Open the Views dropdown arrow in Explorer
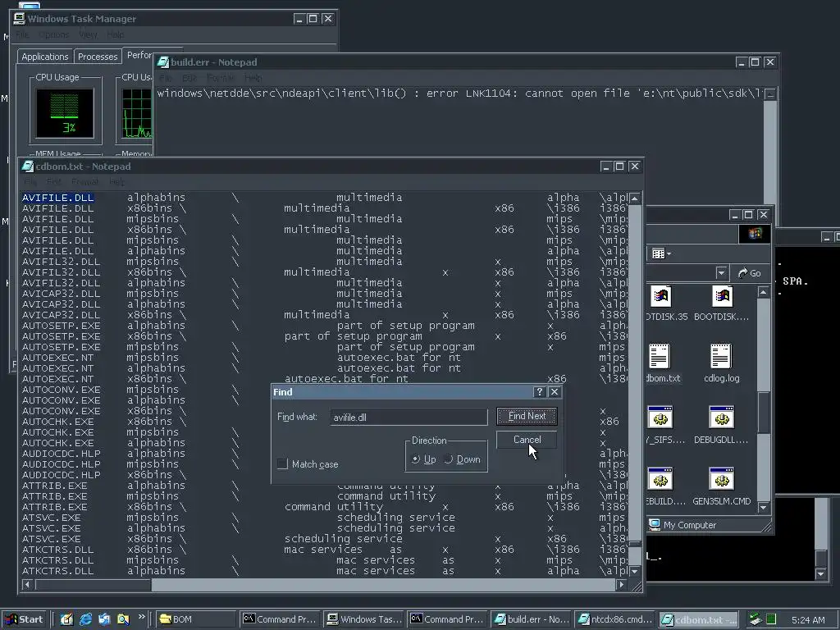 [669, 254]
